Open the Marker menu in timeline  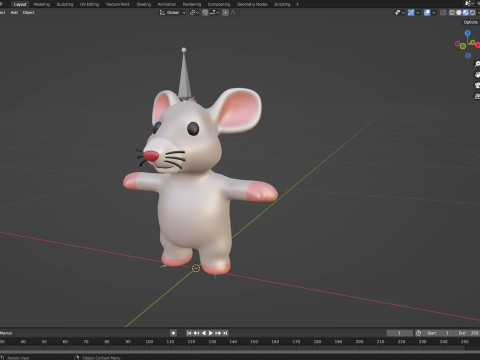6,333
